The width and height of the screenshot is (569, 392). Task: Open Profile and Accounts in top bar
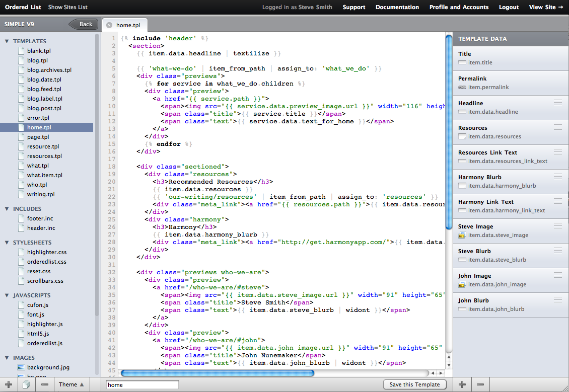tap(459, 7)
